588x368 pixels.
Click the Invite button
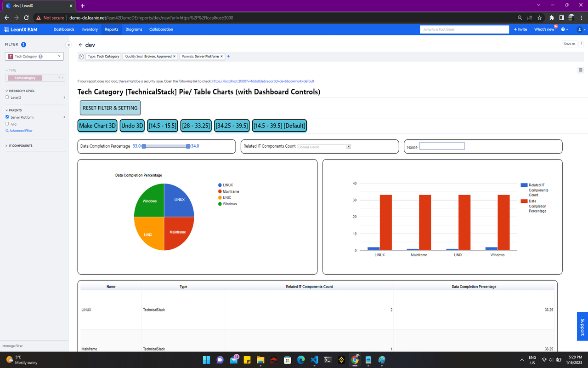[520, 29]
